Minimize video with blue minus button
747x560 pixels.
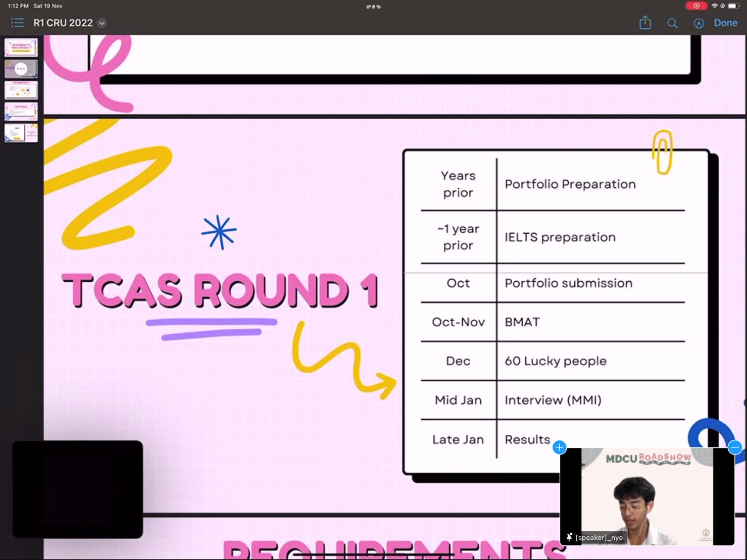tap(735, 447)
